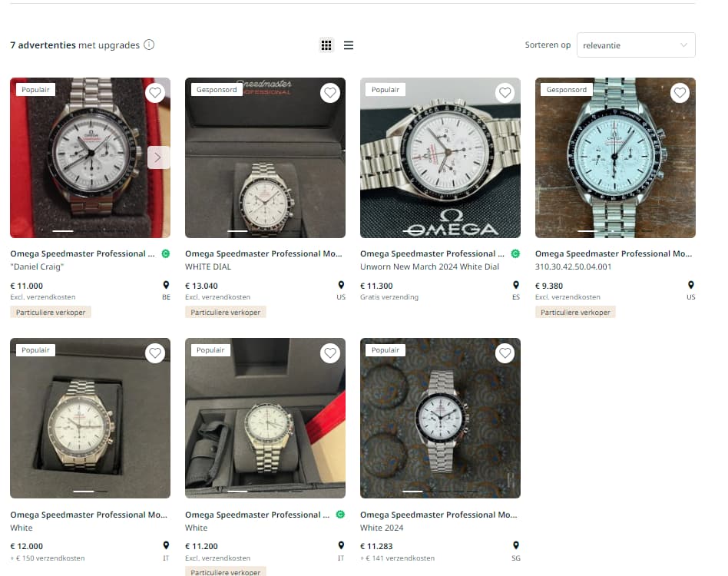This screenshot has width=728, height=576.
Task: Favorite the WHITE DIAL €13.040 listing
Action: coord(330,93)
